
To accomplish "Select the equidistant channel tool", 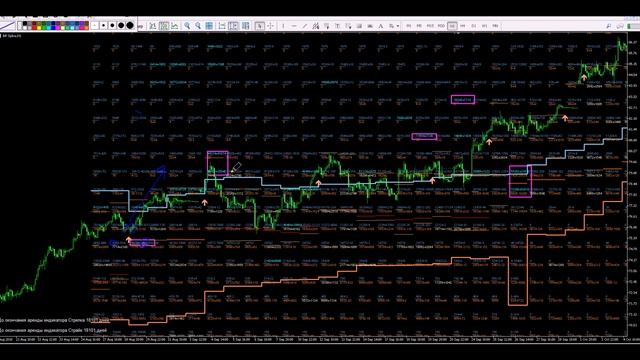I will click(316, 26).
